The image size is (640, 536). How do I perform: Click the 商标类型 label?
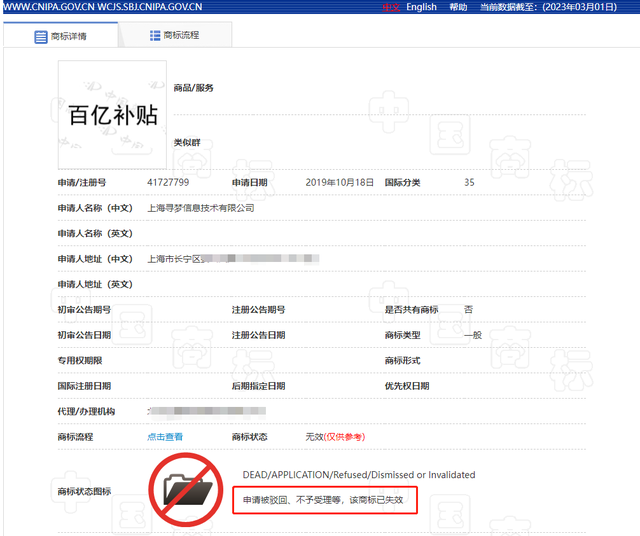point(402,335)
